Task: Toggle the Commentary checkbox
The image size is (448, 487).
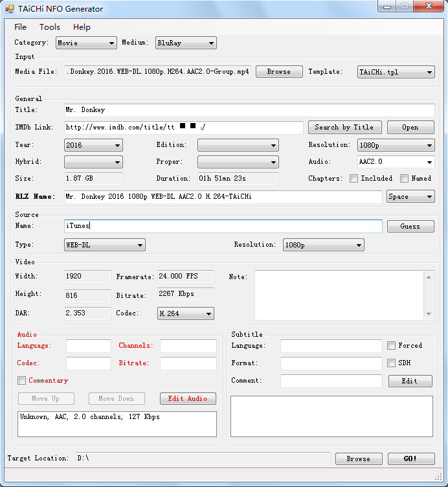Action: pos(21,381)
